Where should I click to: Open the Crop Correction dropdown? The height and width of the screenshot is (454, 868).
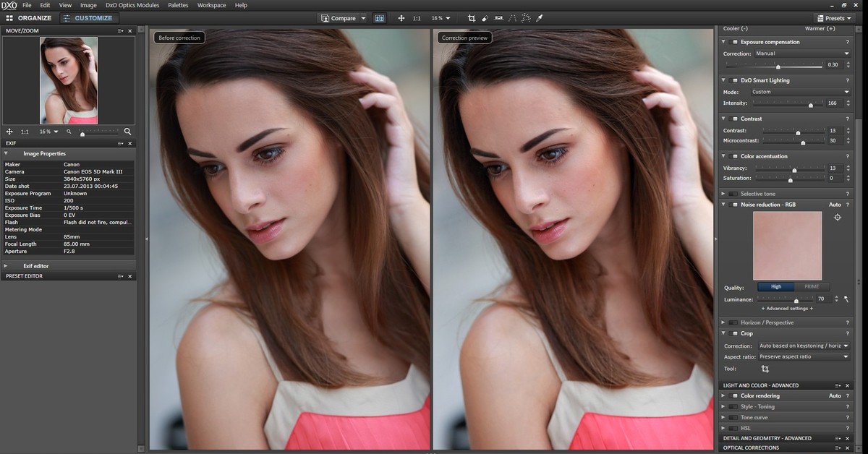click(x=804, y=346)
